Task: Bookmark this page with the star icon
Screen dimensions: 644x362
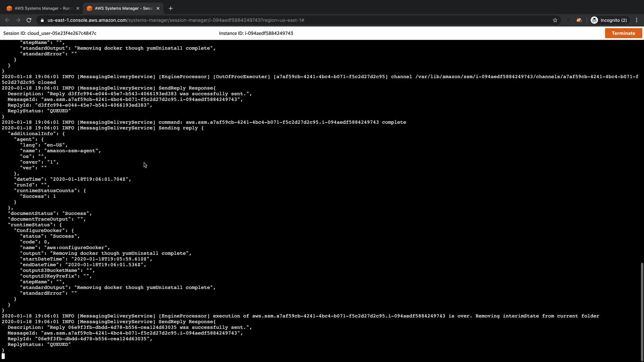Action: coord(555,20)
